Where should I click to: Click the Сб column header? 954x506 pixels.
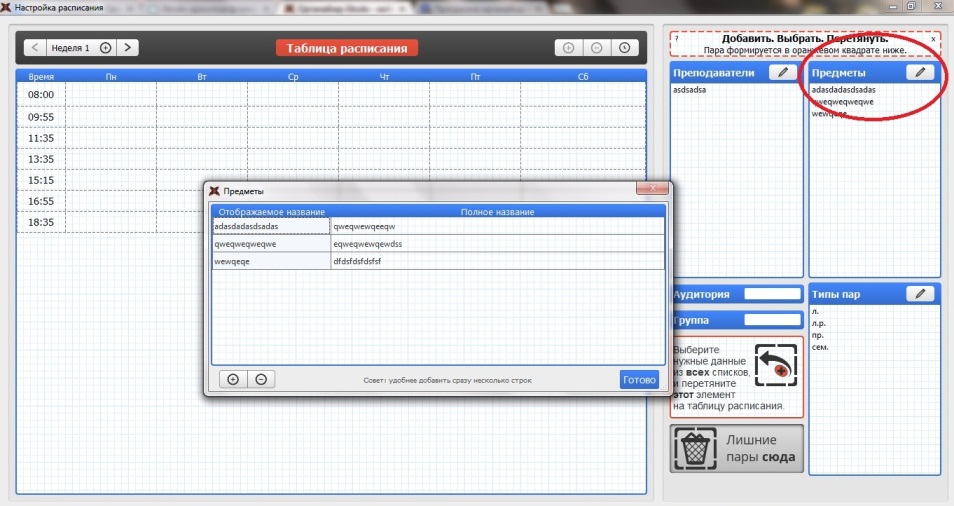tap(583, 77)
